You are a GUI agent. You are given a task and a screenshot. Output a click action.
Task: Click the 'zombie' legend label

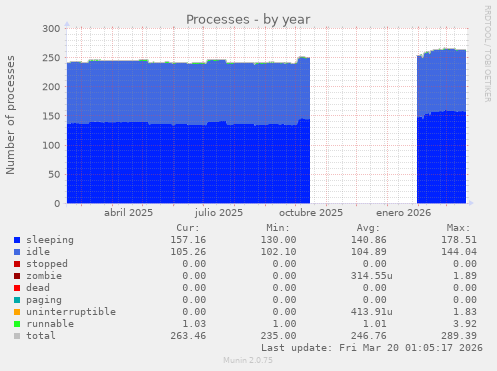tap(44, 276)
